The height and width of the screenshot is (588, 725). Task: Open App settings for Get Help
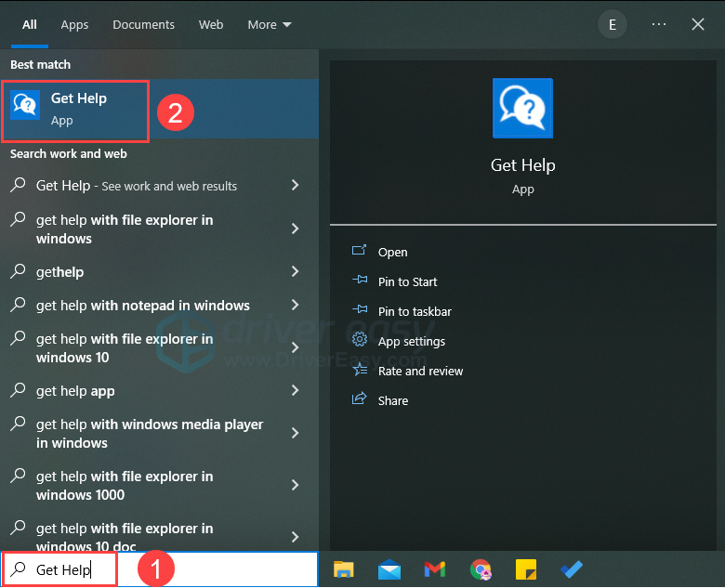tap(411, 341)
